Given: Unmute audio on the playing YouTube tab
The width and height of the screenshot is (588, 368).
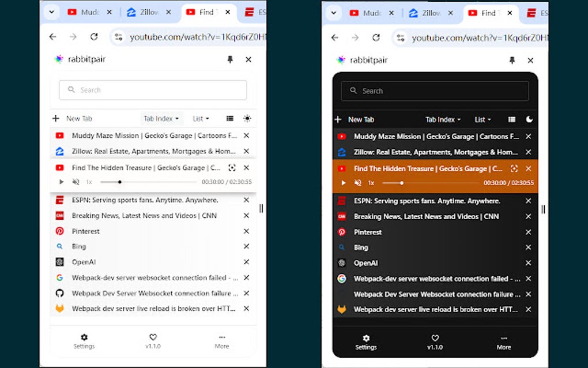Looking at the screenshot, I should [76, 181].
